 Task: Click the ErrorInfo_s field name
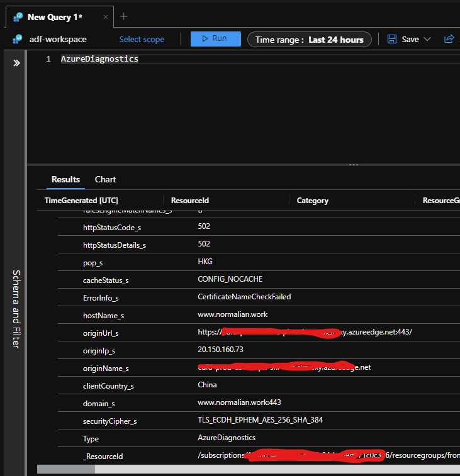tap(101, 298)
